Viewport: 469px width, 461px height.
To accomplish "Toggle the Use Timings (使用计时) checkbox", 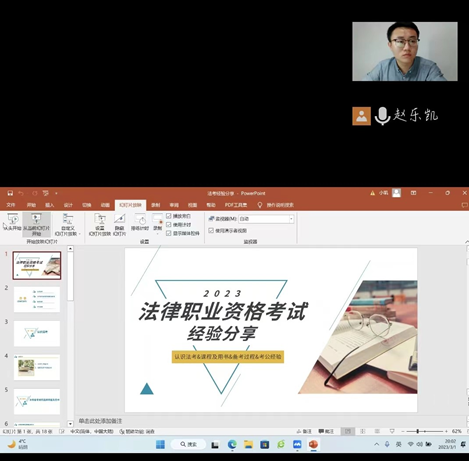I will click(x=169, y=225).
